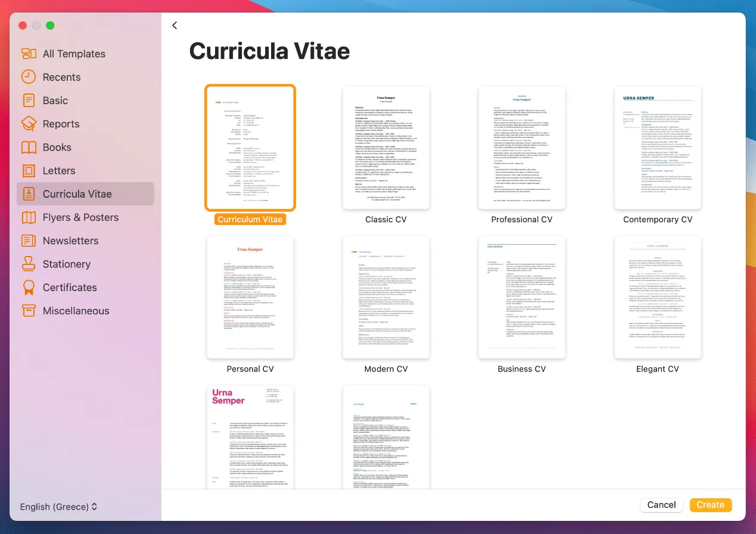Click the Reports graduation cap icon
Viewport: 756px width, 534px height.
point(29,124)
